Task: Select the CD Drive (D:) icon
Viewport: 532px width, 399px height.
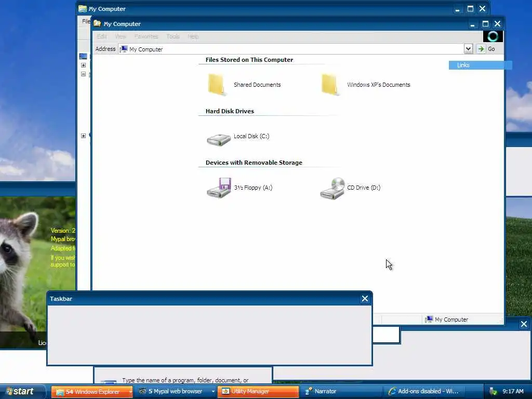Action: 332,188
